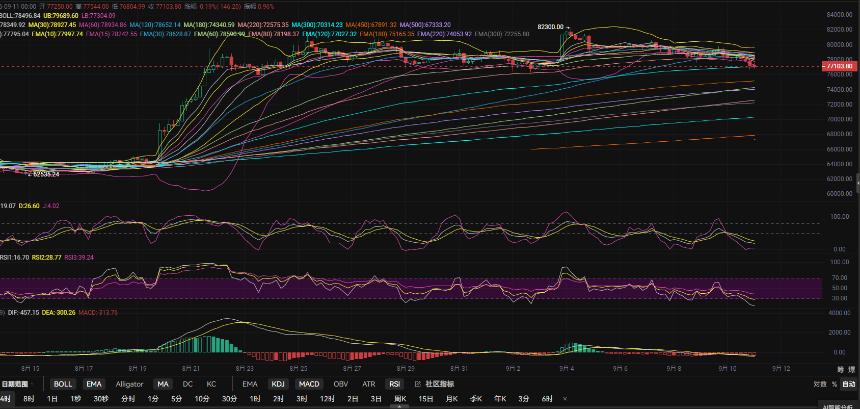The image size is (860, 409).
Task: Select the 10分 timeframe tab
Action: click(202, 399)
